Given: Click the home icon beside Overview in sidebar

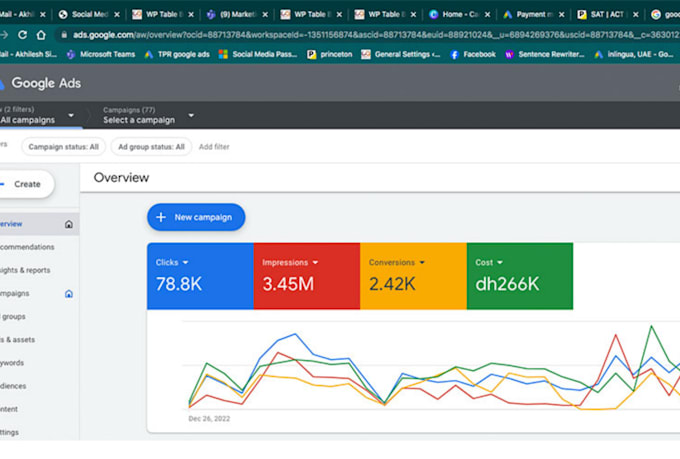Looking at the screenshot, I should 69,224.
